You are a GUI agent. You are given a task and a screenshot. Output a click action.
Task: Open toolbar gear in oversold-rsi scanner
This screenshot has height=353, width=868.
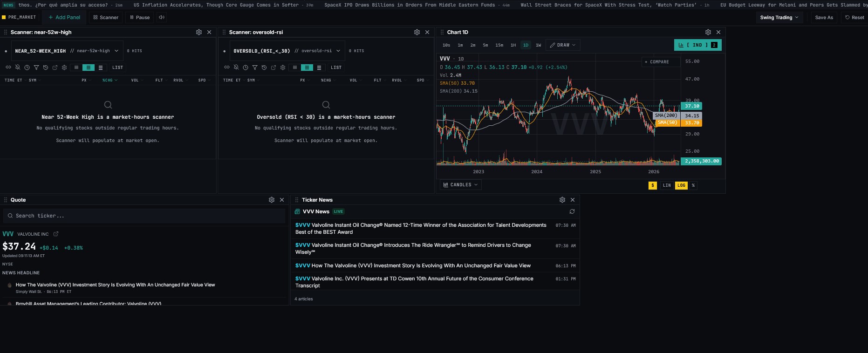(x=283, y=68)
